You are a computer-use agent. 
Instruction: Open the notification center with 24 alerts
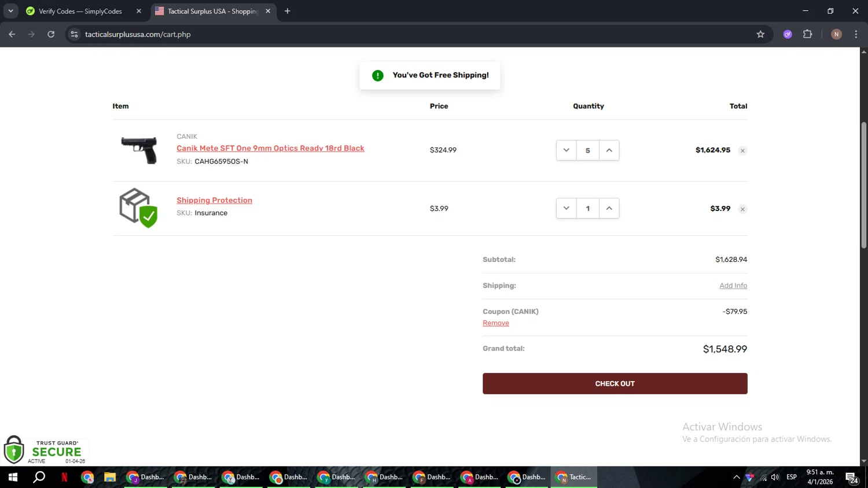click(852, 478)
